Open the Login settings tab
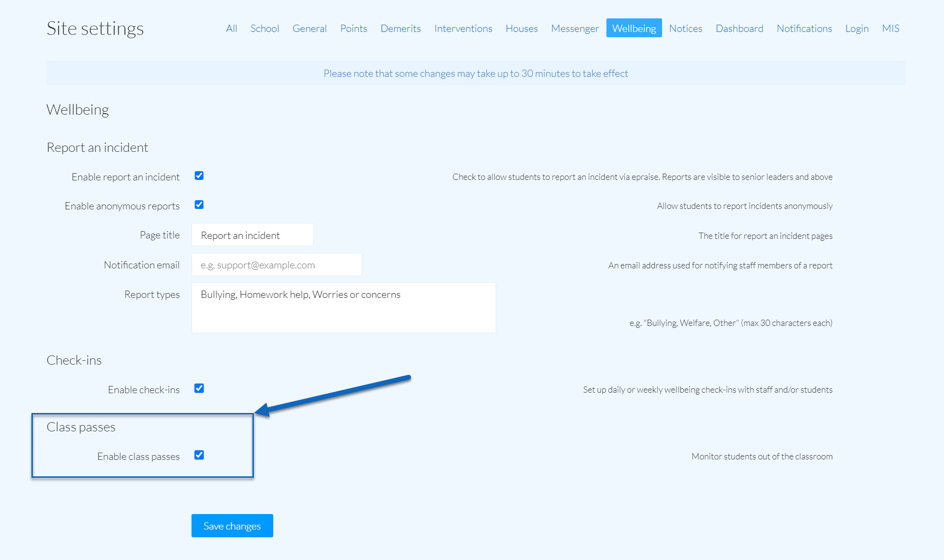944x560 pixels. click(856, 29)
